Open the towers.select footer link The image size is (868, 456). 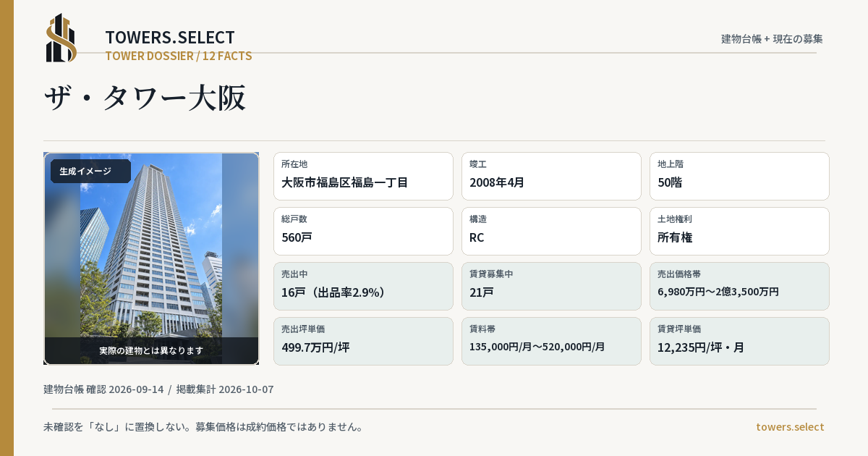point(790,427)
